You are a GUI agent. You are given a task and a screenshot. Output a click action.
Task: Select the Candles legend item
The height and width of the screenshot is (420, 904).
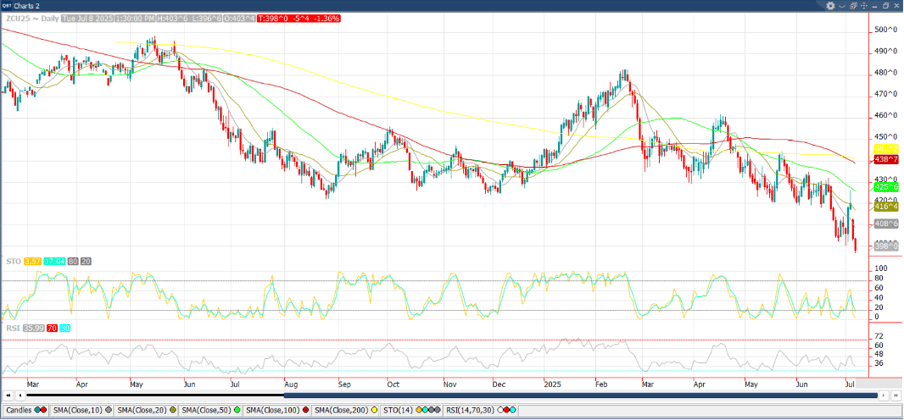20,411
